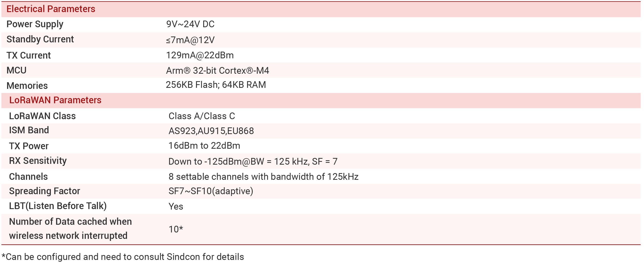
Task: Click the ≤7mA@12V value
Action: click(190, 40)
